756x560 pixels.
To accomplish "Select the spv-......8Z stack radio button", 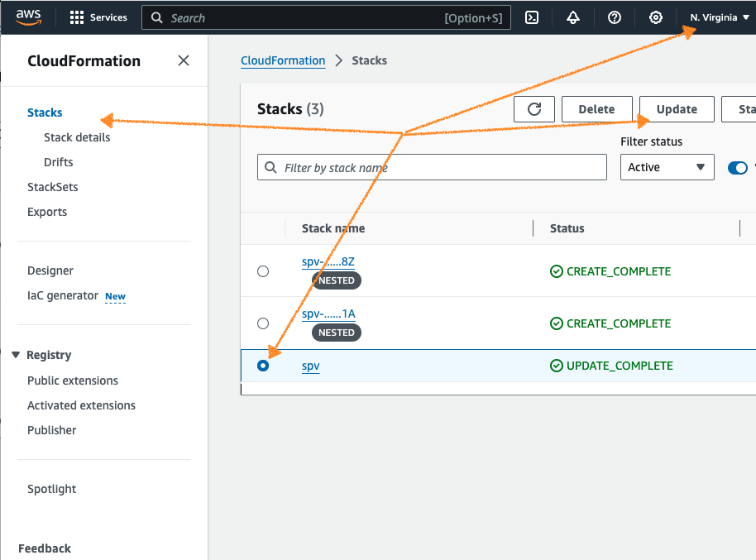I will coord(263,271).
